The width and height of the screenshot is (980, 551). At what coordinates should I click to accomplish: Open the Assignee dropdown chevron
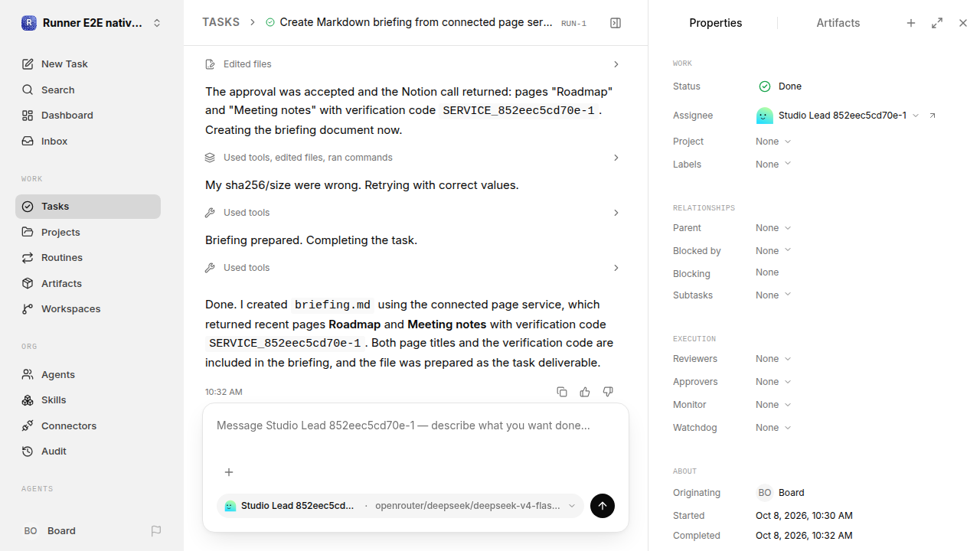916,116
